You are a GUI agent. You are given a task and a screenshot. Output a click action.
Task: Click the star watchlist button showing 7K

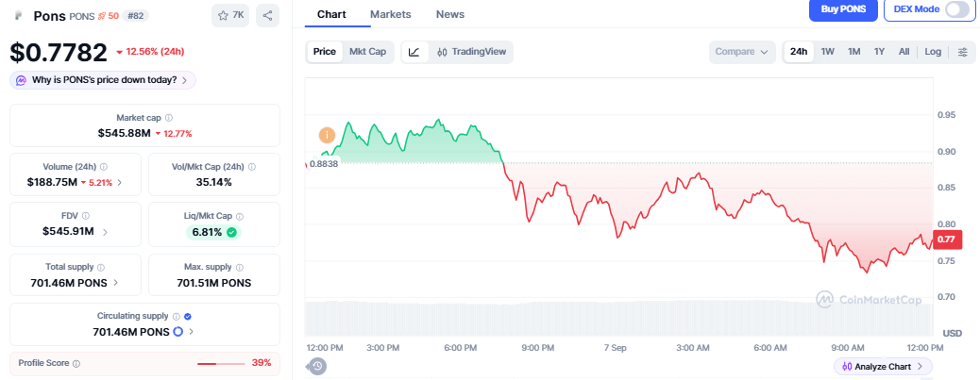[230, 16]
